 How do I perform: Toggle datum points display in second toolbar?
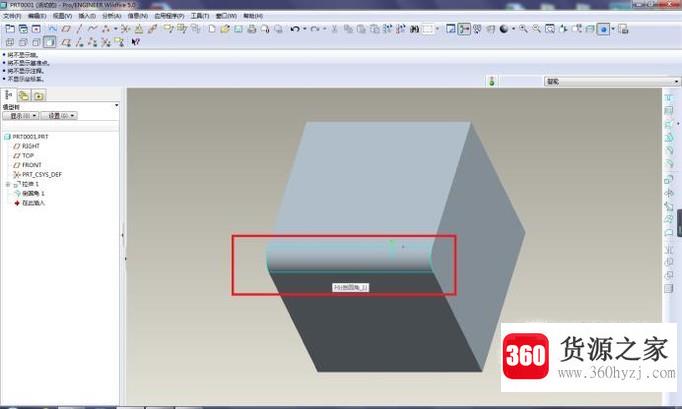click(x=92, y=42)
